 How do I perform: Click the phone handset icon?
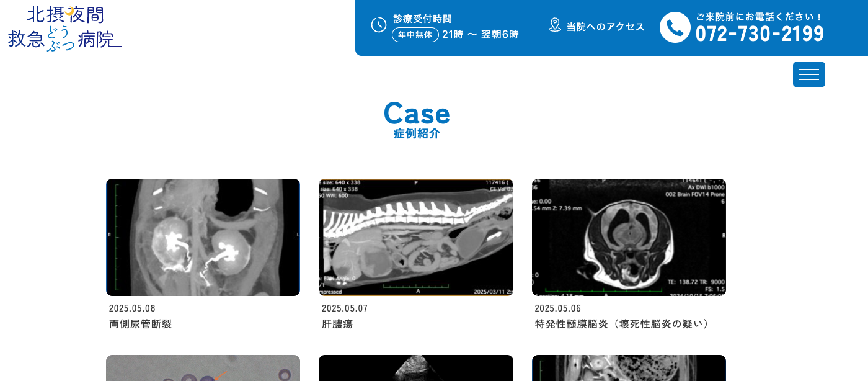(x=675, y=27)
